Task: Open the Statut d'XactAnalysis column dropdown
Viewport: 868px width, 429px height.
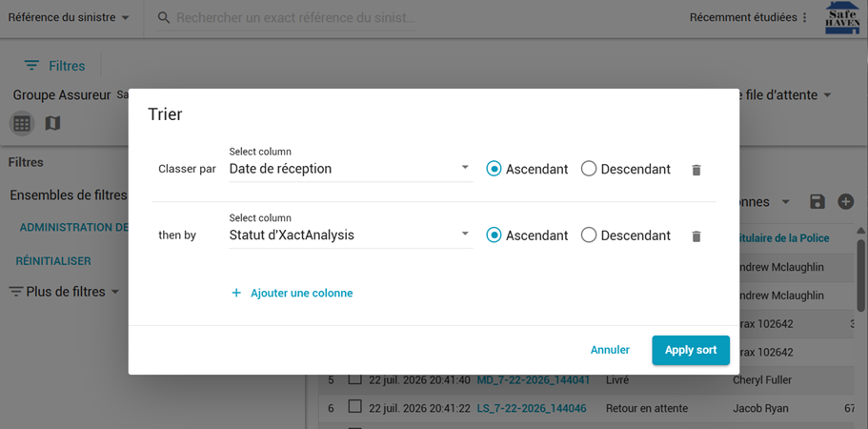Action: click(x=351, y=235)
